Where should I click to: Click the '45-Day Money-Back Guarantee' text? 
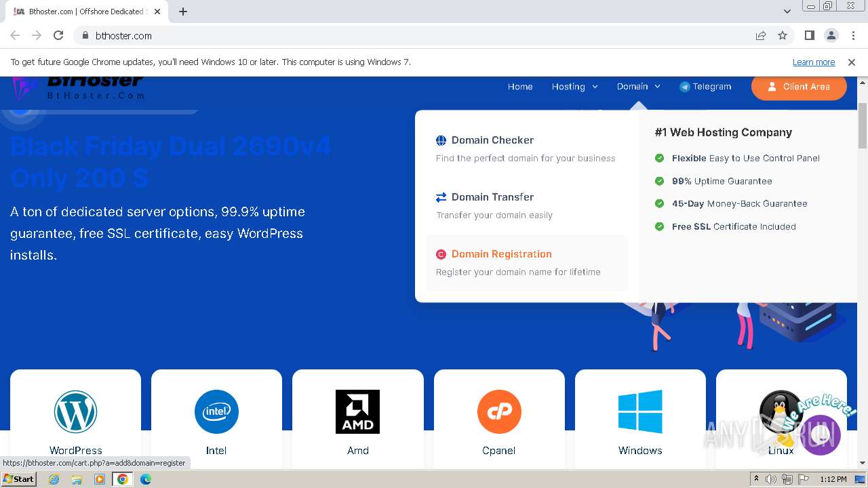[740, 203]
